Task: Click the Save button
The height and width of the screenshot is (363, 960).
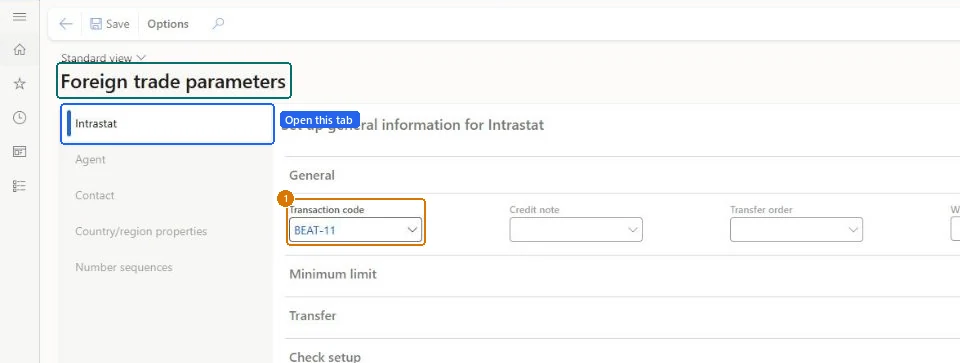Action: tap(110, 24)
